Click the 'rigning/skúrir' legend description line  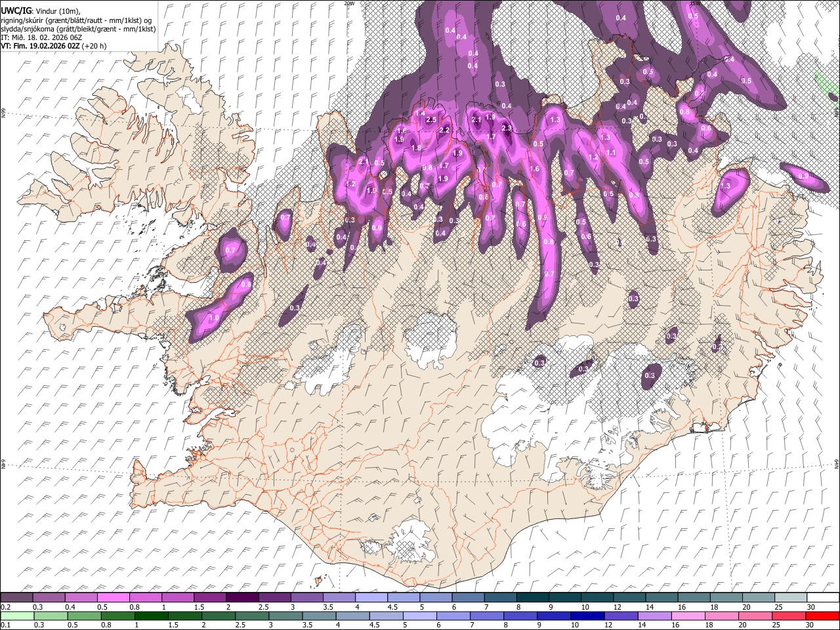[75, 20]
